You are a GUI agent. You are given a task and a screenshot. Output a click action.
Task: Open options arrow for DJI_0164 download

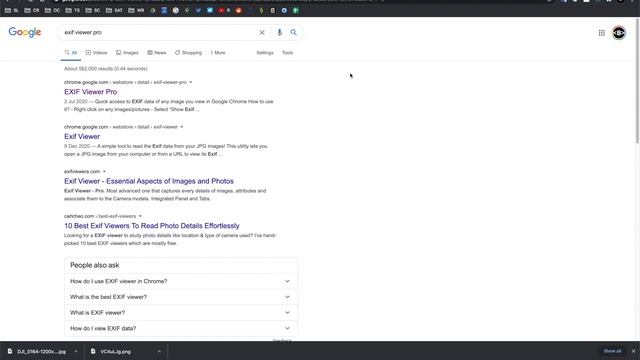(x=76, y=351)
